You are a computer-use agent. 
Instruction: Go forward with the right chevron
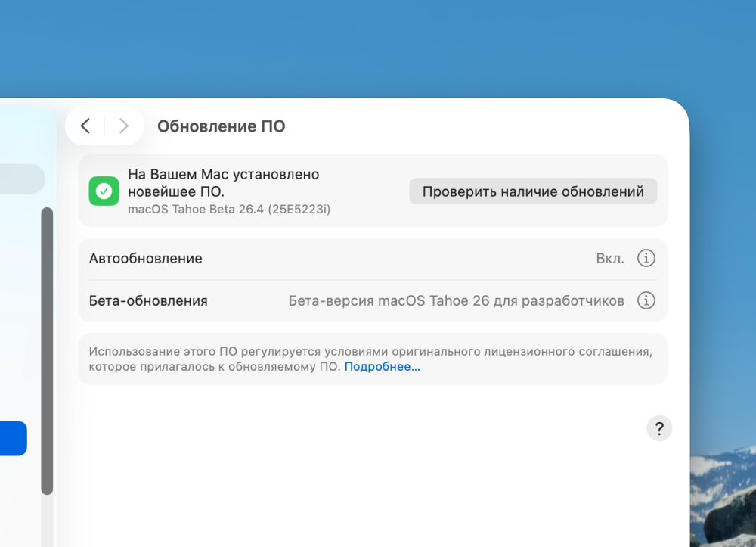click(x=123, y=126)
